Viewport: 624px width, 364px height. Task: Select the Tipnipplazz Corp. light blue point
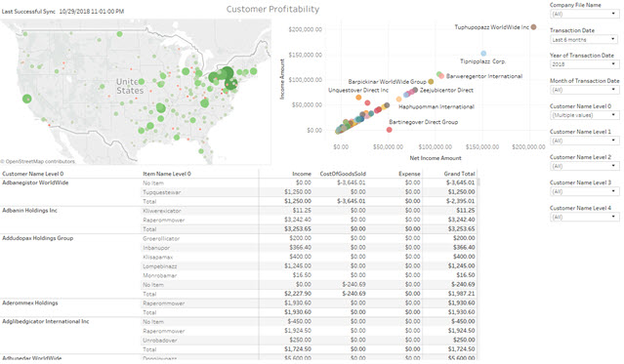coord(483,54)
